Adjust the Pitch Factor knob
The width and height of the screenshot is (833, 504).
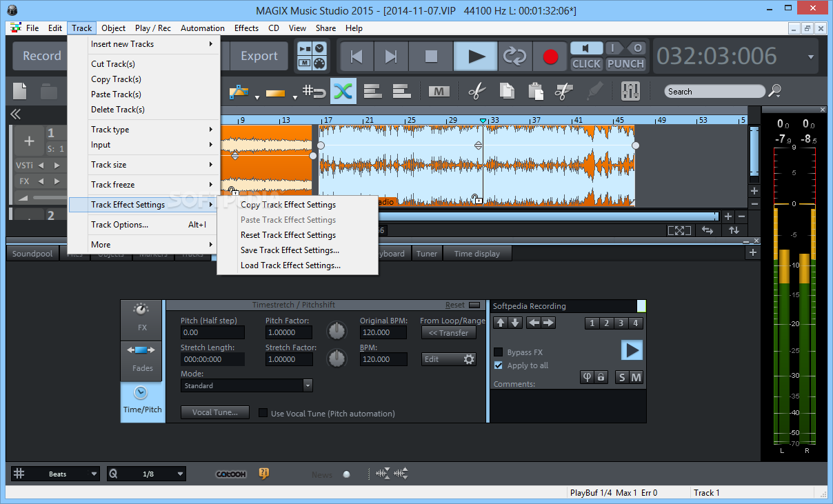pyautogui.click(x=337, y=332)
